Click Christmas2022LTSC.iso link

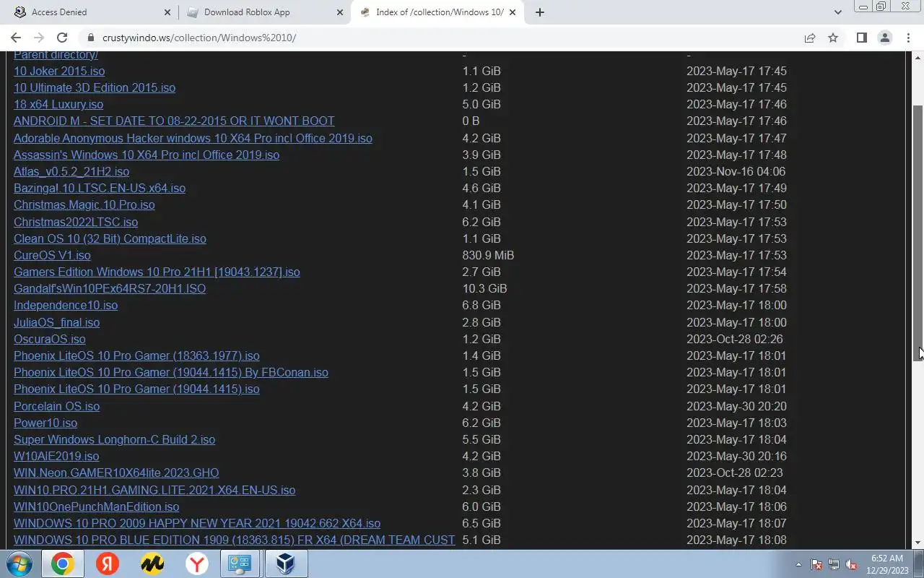click(76, 222)
